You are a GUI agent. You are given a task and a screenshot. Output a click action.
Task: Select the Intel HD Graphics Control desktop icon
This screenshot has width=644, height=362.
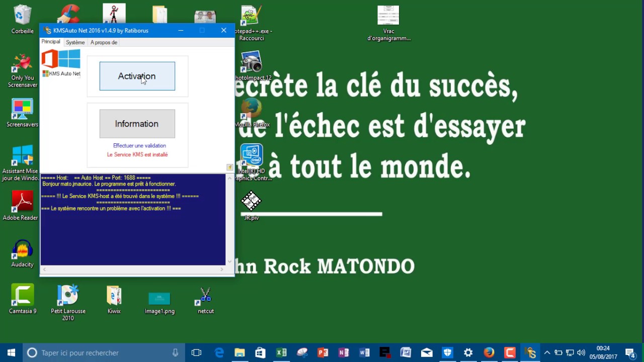(x=253, y=162)
